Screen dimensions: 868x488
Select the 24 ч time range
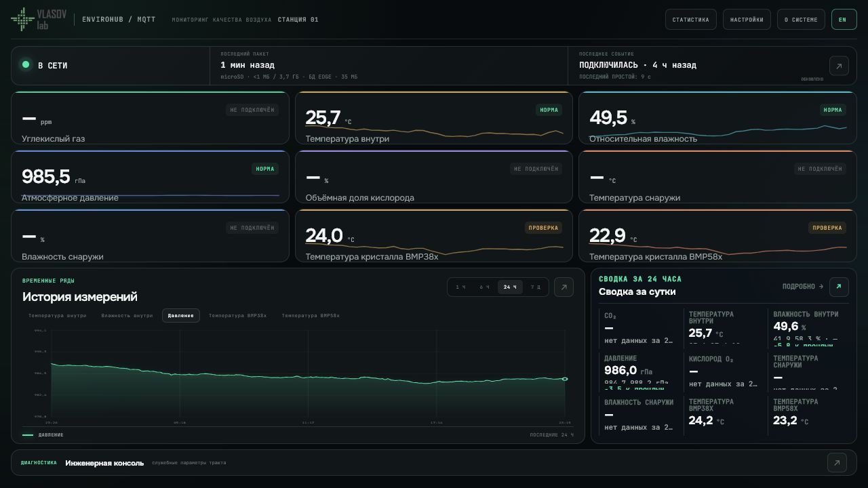[x=510, y=287]
